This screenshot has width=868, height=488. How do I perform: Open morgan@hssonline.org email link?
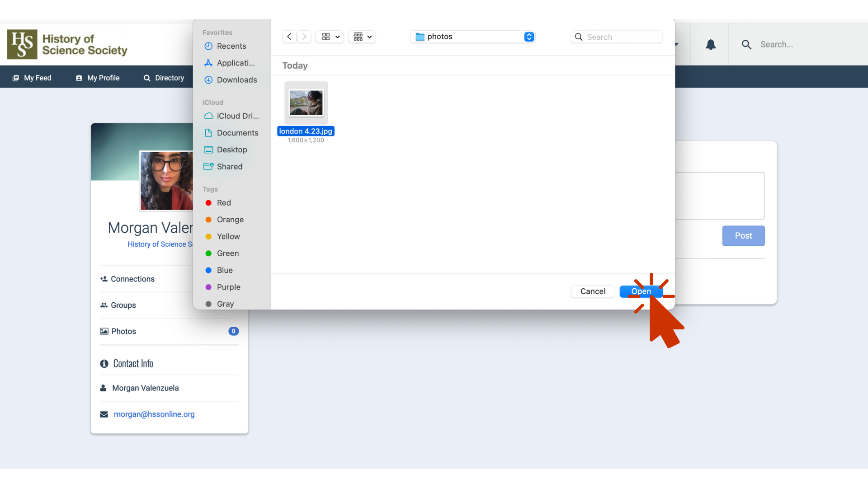click(x=154, y=414)
